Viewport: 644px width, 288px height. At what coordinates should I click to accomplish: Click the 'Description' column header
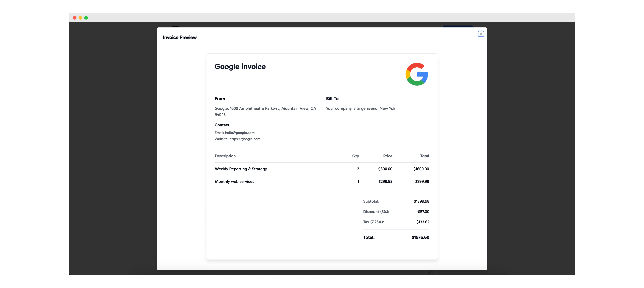click(225, 156)
